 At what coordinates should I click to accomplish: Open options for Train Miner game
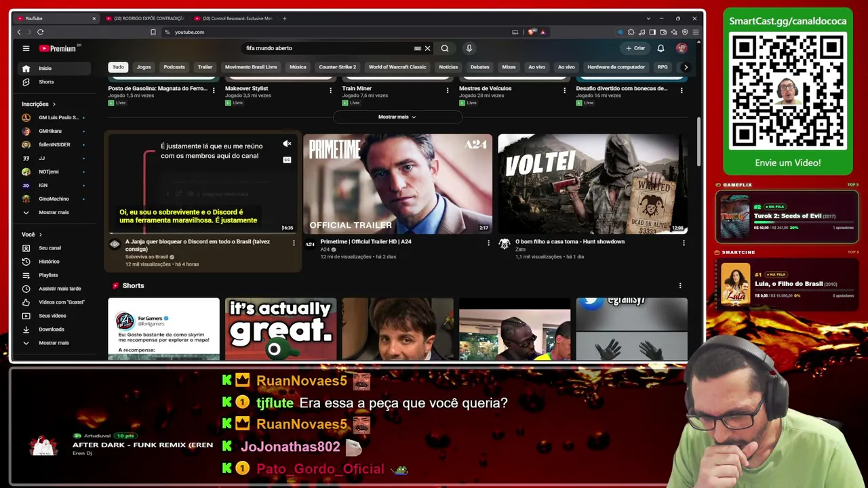(448, 90)
